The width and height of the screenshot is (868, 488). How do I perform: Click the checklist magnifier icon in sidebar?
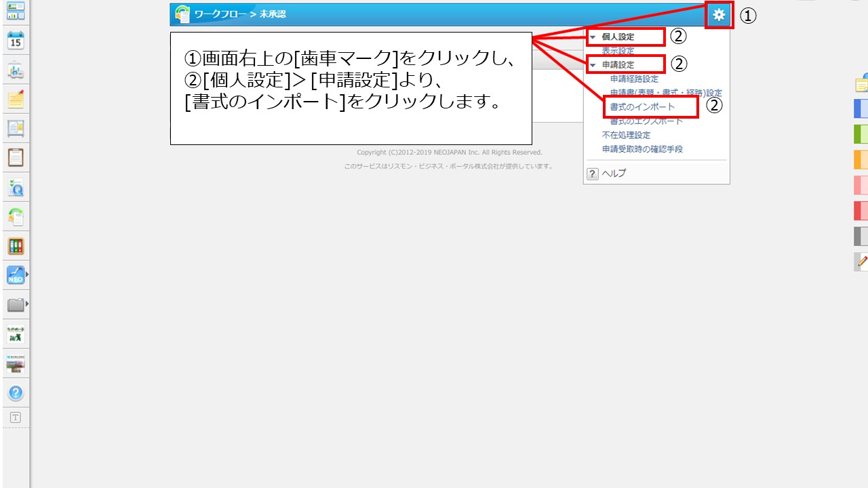[15, 187]
